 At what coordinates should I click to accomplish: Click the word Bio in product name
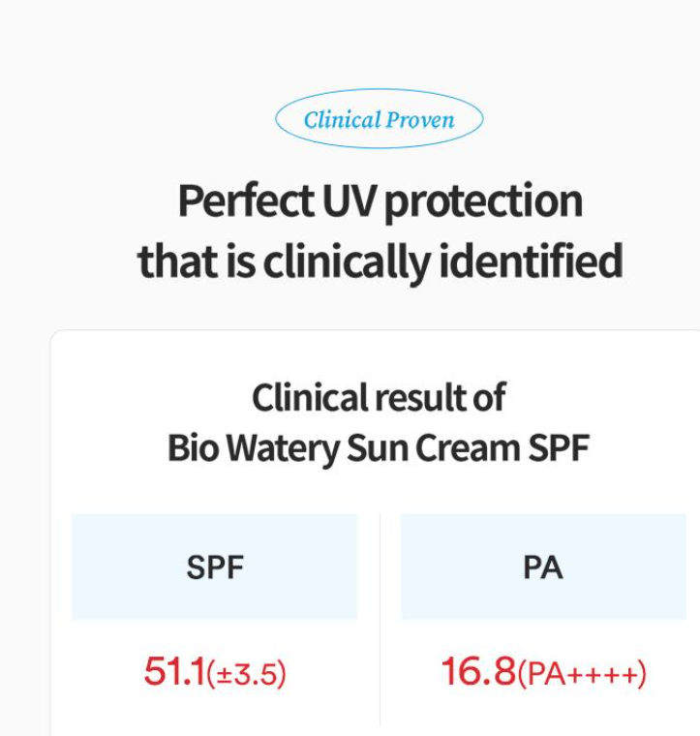(193, 447)
